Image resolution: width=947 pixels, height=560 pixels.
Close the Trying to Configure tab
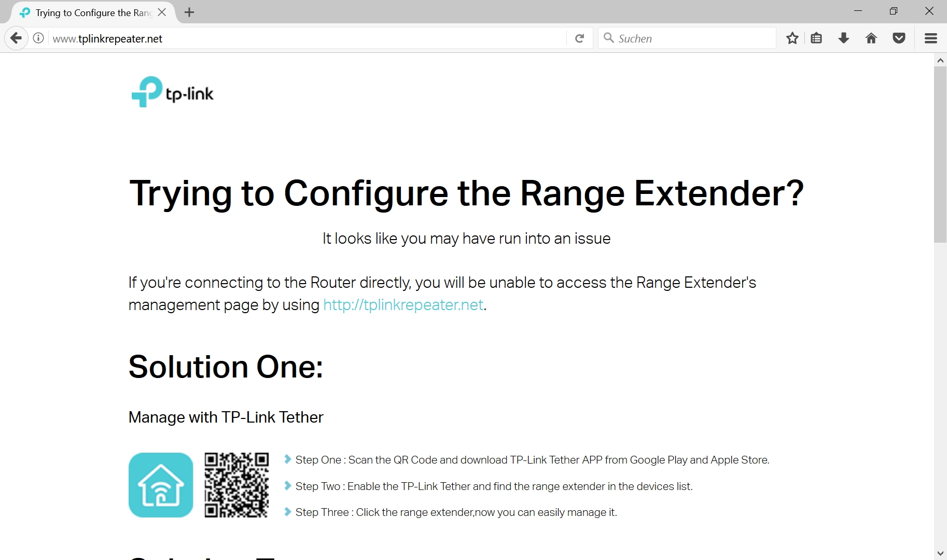[162, 12]
